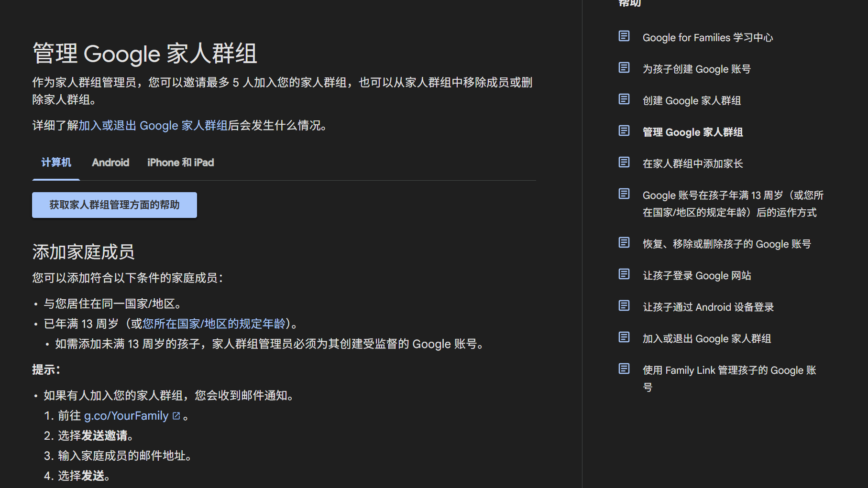Open 使用 Family Link 管理孩子的 Google 账号 link

(x=729, y=379)
